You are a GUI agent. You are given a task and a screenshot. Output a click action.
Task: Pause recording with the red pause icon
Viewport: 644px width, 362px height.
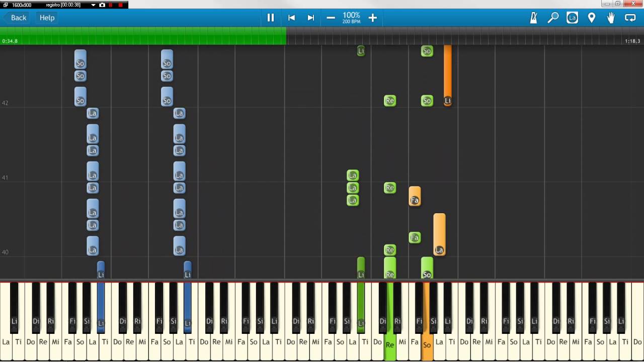pyautogui.click(x=111, y=5)
